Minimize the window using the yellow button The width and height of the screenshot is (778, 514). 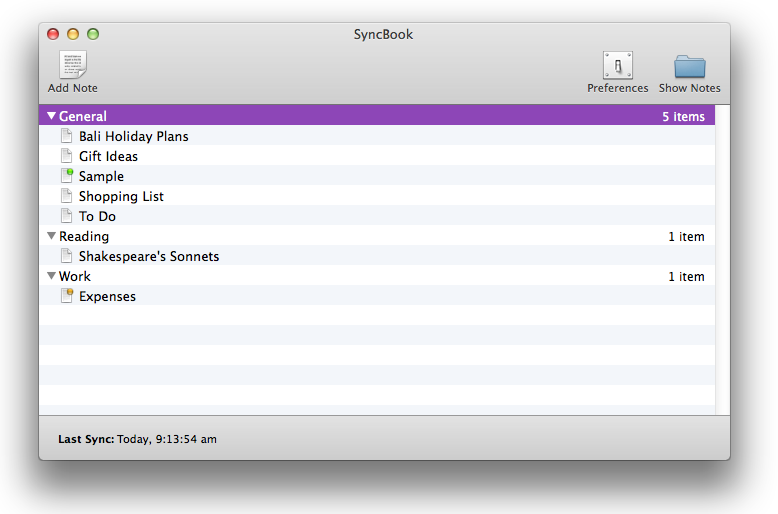coord(73,34)
